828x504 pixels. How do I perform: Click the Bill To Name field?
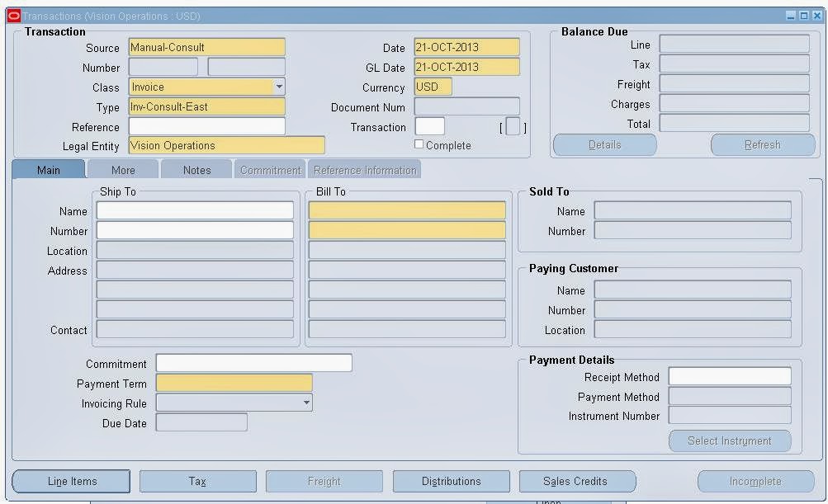406,211
